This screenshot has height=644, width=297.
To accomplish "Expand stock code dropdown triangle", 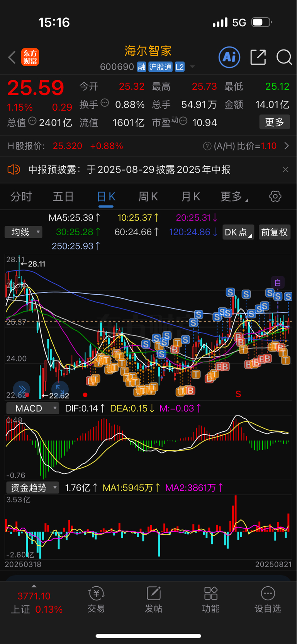I will click(192, 67).
